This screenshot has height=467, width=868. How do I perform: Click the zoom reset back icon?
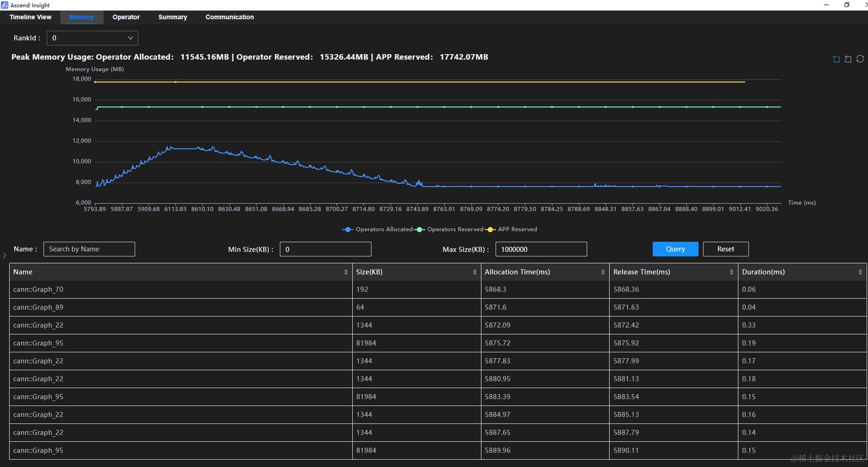(848, 59)
